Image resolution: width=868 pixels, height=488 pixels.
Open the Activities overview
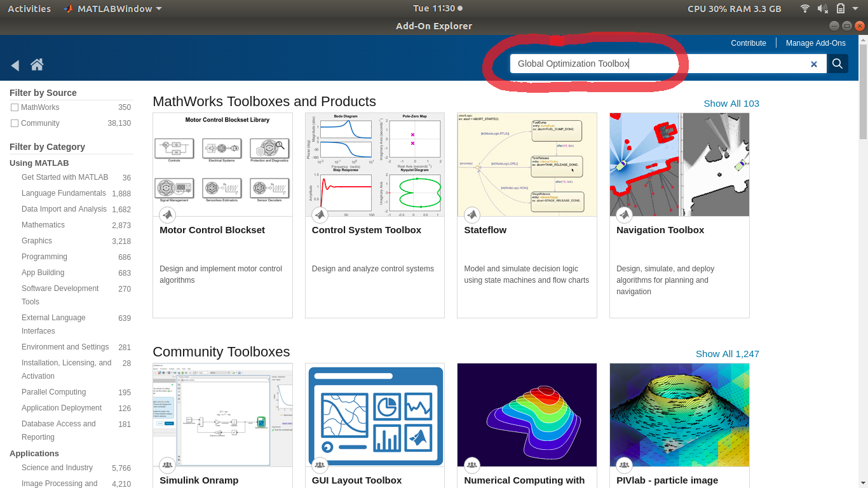point(29,8)
